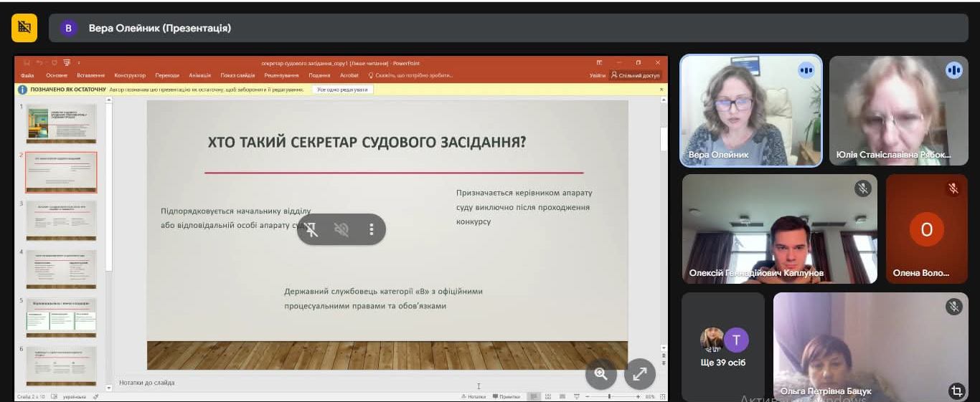
Task: Click the accessibility check icon in status bar
Action: (x=95, y=396)
